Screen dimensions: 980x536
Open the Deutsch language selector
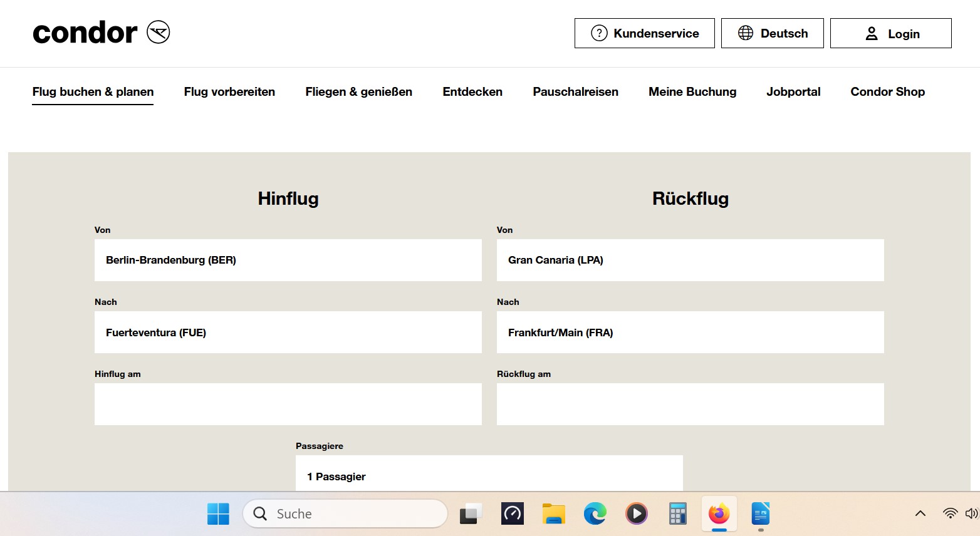(772, 33)
